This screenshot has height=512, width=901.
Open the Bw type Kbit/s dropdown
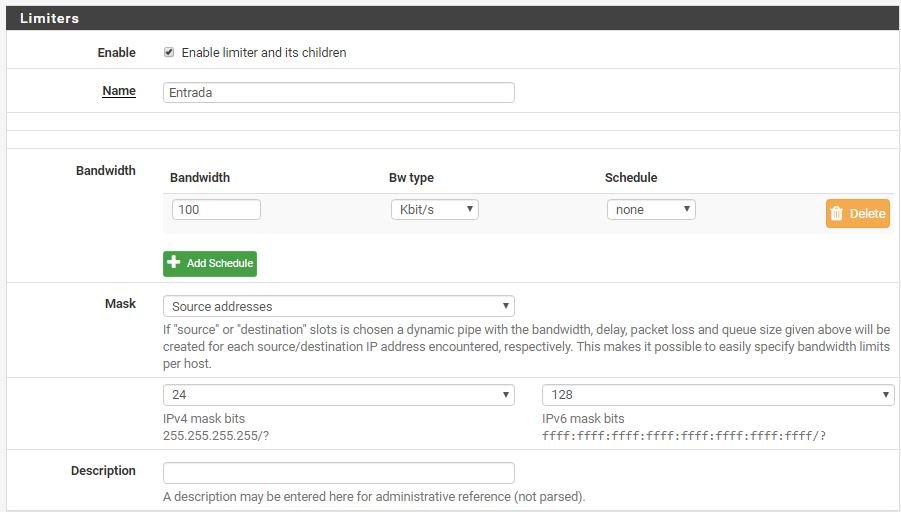pos(435,209)
